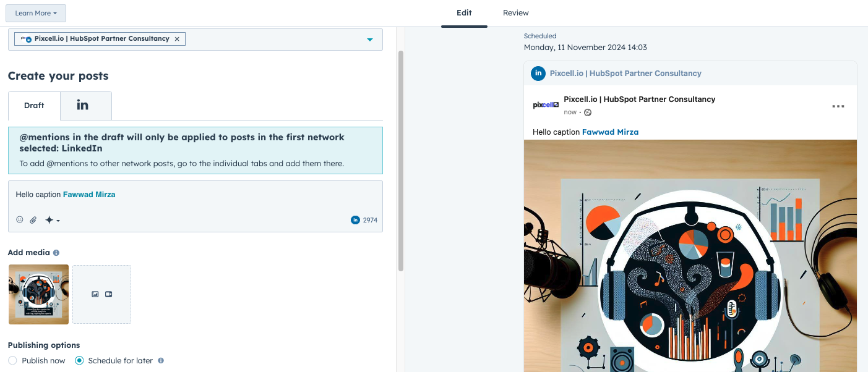Click the Add media info icon

point(56,253)
